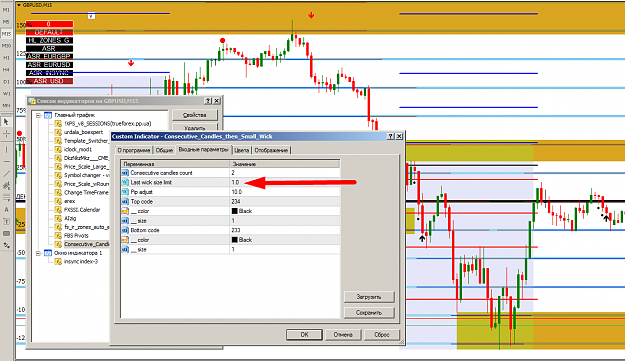Open the GBPUSD,M15 chart title dropdown arrow
Image resolution: width=625 pixels, height=361 pixels.
19,5
